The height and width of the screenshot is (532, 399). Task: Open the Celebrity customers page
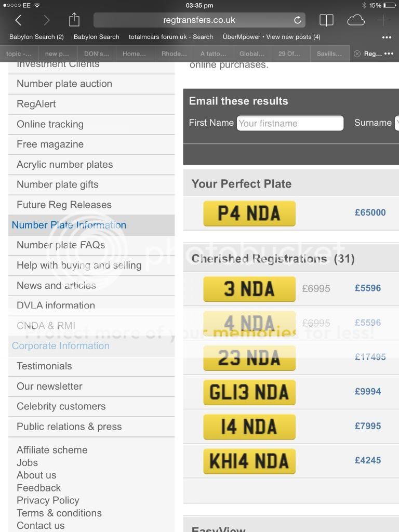(x=61, y=406)
